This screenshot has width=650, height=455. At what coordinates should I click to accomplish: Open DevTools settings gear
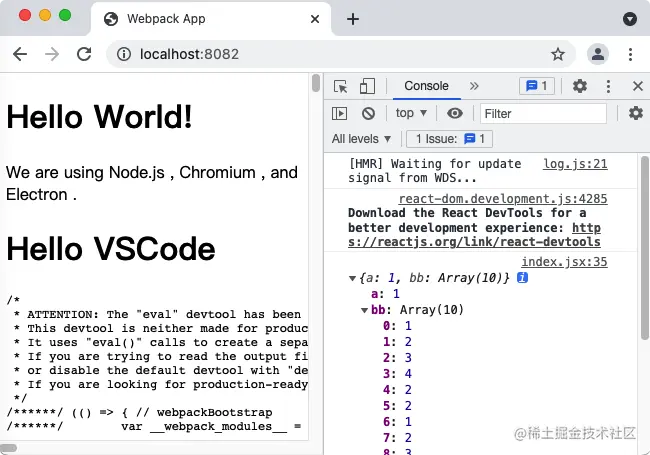(580, 86)
